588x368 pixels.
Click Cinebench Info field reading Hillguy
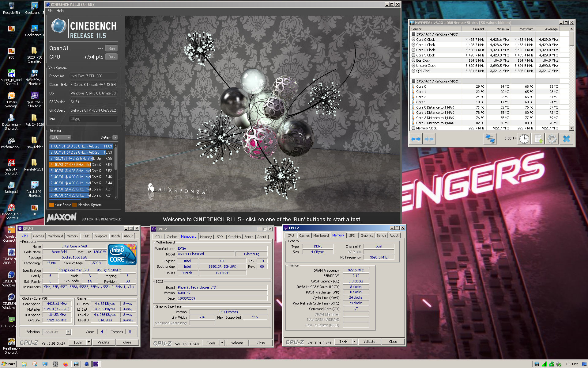[93, 119]
